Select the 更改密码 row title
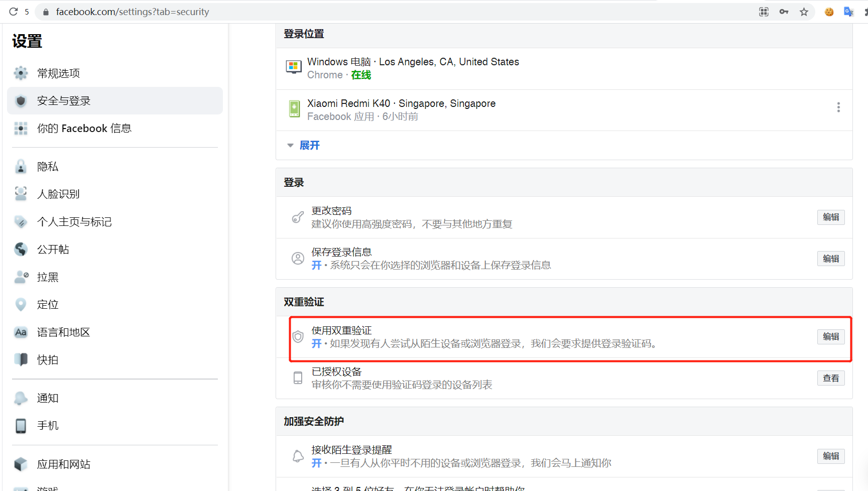 331,211
